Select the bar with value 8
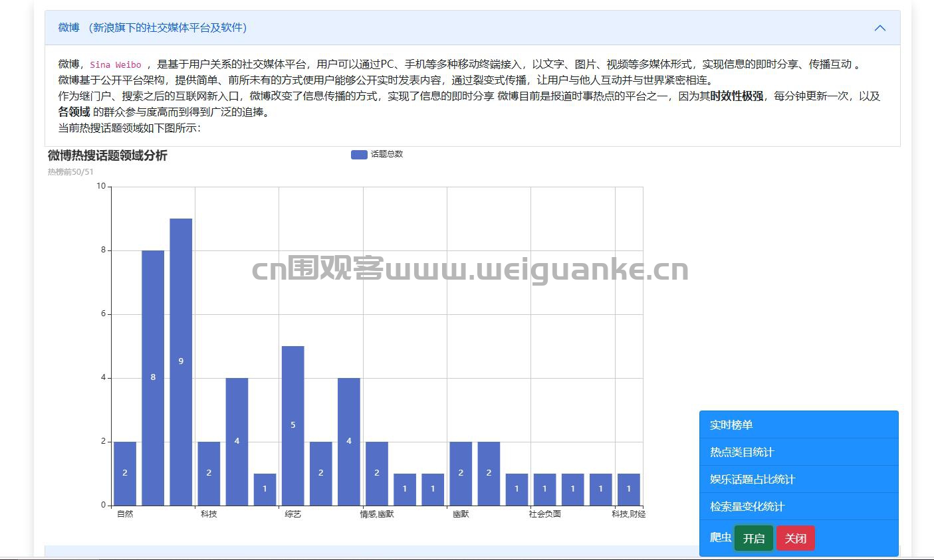934x560 pixels. [x=153, y=378]
